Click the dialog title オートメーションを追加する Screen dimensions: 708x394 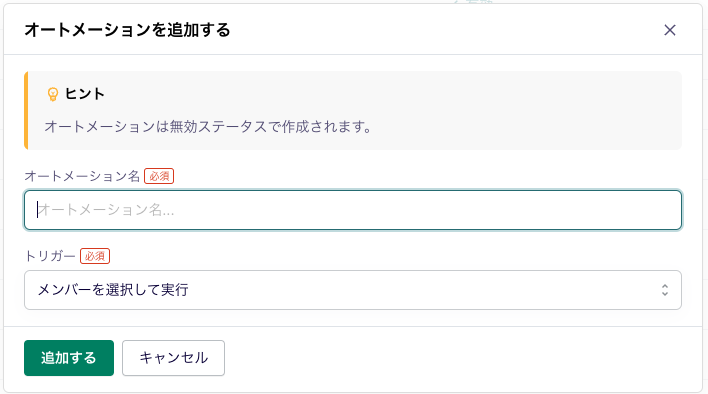click(127, 30)
